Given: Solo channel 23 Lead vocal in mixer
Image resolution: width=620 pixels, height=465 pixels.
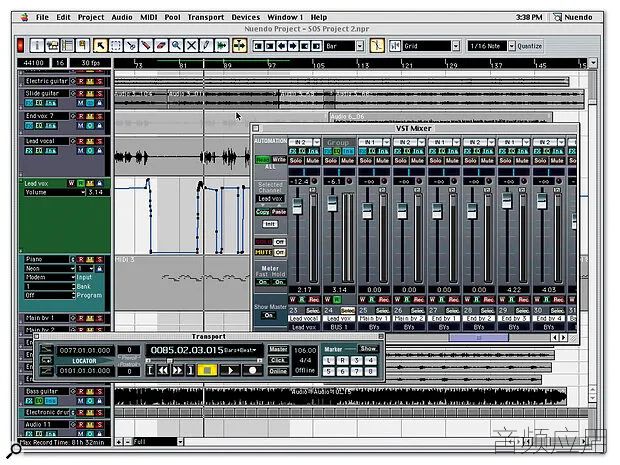Looking at the screenshot, I should (x=296, y=161).
